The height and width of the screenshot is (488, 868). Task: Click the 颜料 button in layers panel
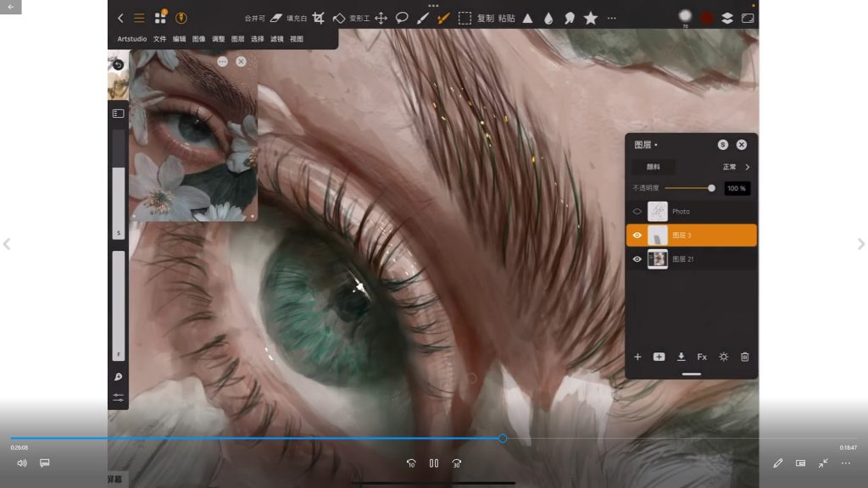[x=654, y=167]
